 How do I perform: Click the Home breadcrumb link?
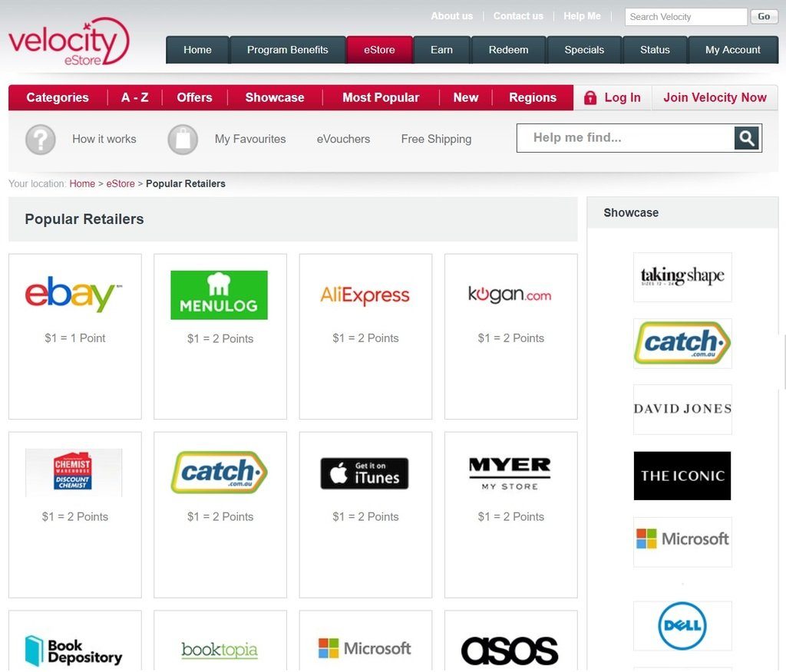pos(82,184)
